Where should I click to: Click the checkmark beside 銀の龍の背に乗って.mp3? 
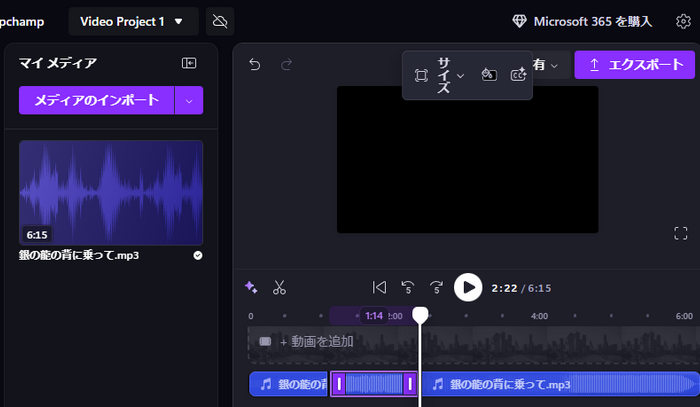point(198,255)
